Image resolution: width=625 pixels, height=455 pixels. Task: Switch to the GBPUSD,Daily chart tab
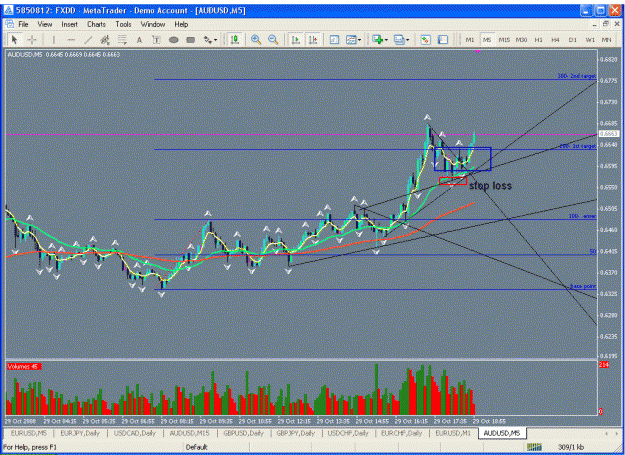coord(244,433)
